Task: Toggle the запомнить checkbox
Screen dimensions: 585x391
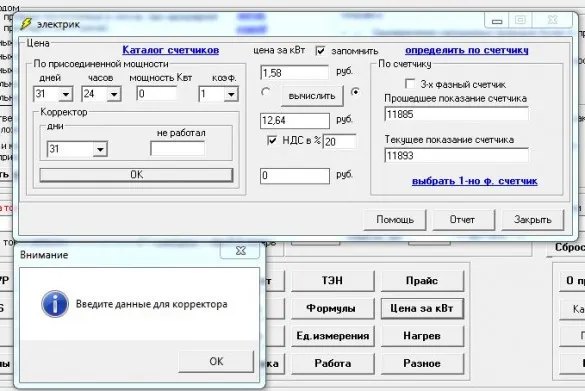Action: pyautogui.click(x=320, y=50)
